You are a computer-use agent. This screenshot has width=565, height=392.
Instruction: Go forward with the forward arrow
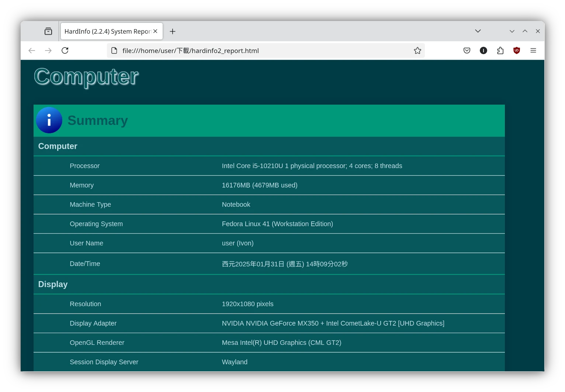(48, 50)
